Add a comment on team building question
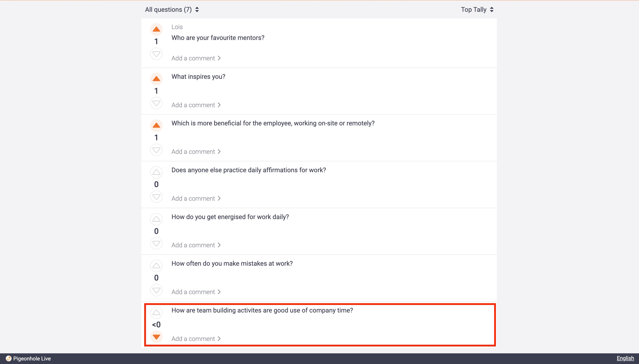Screen dimensions: 639x364 (x=196, y=339)
